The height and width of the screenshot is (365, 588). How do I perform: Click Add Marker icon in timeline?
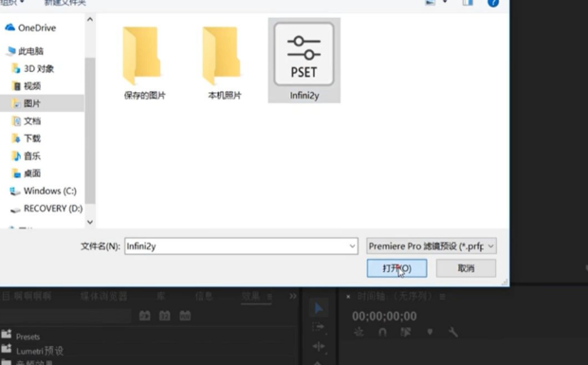(430, 332)
